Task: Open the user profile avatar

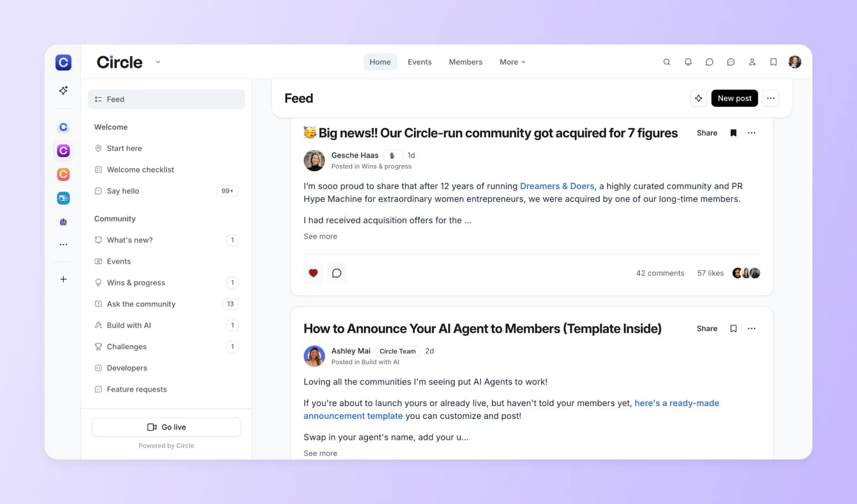Action: (795, 62)
